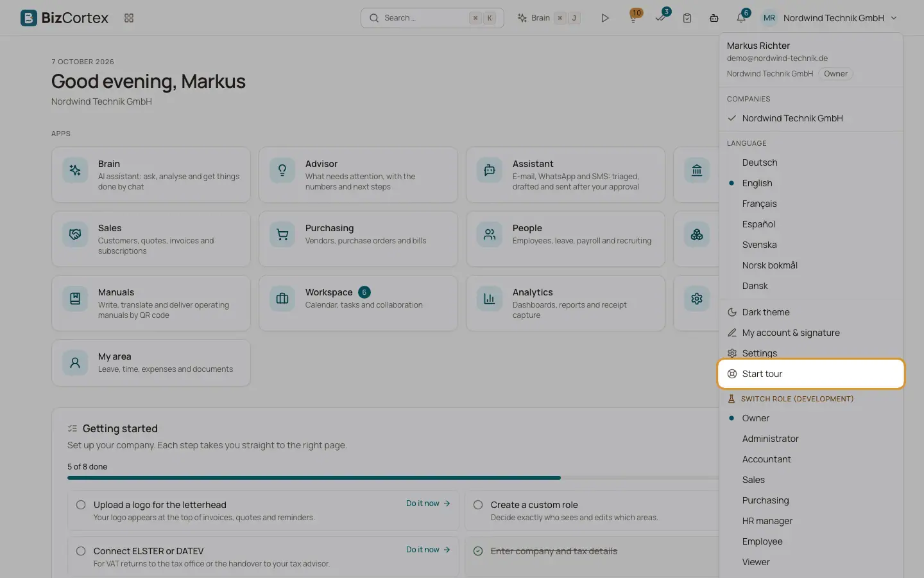This screenshot has height=578, width=924.
Task: Open the Manuals app card
Action: click(x=151, y=303)
